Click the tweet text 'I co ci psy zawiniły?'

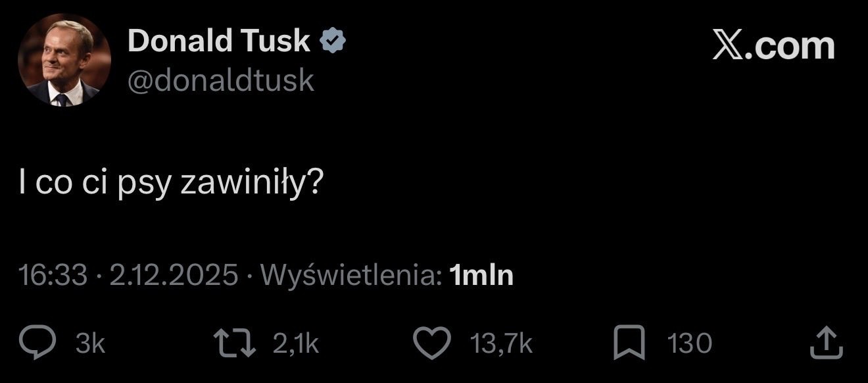[x=170, y=184]
